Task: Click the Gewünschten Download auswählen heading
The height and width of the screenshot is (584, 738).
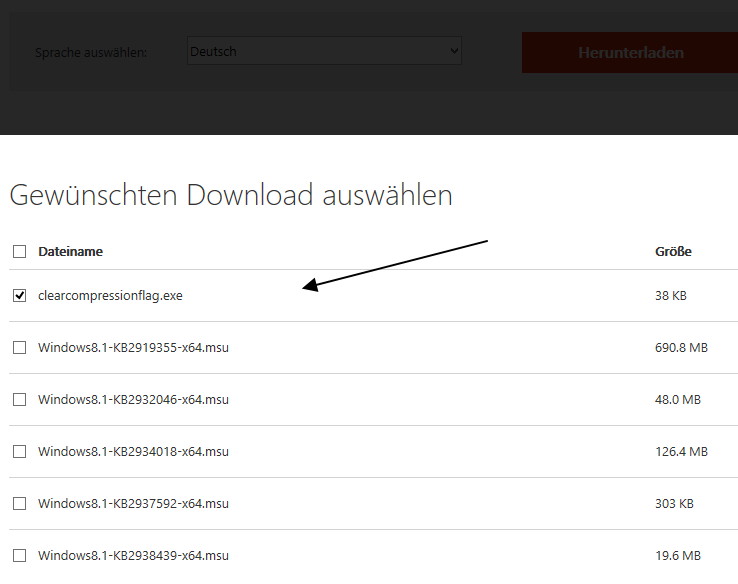Action: point(231,195)
